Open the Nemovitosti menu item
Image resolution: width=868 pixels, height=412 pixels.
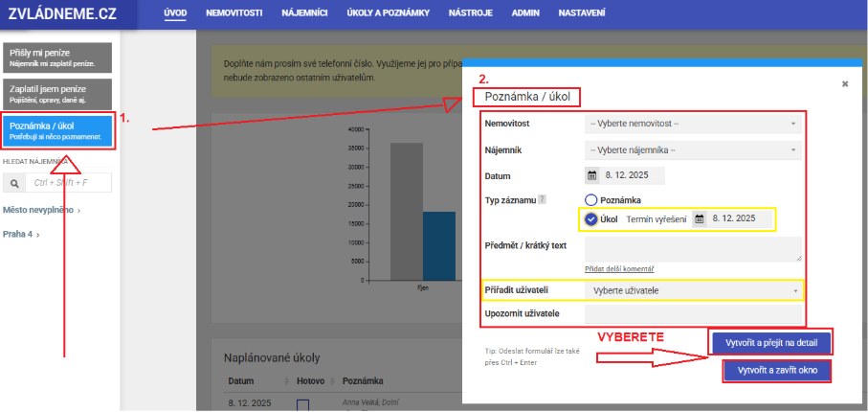pos(234,13)
